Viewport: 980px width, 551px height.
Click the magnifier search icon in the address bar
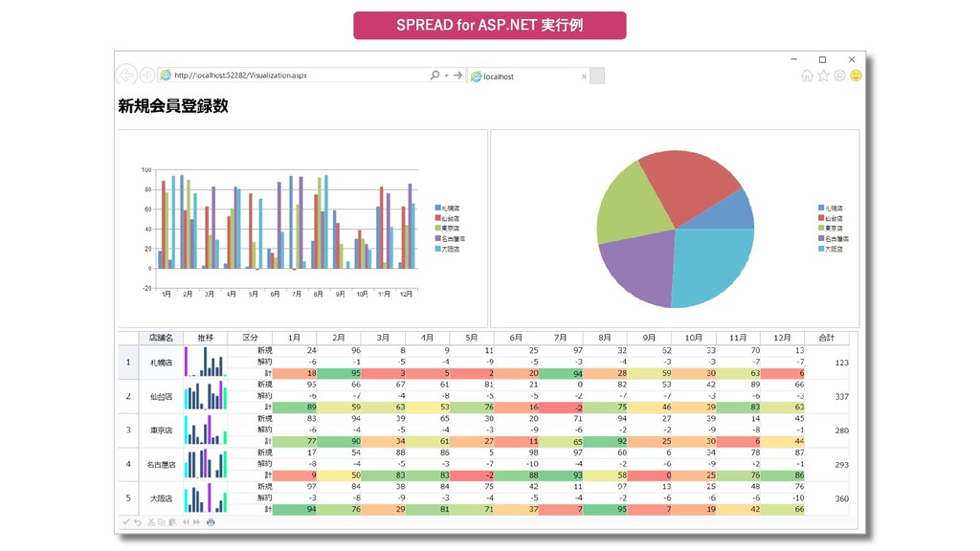tap(434, 75)
